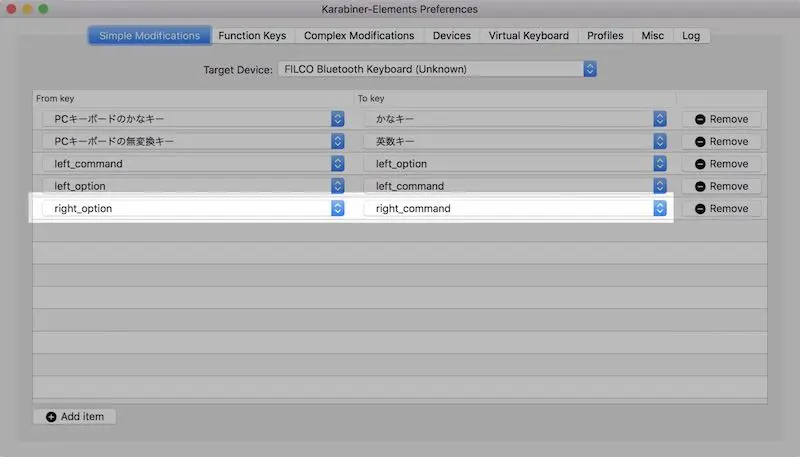
Task: Open the From key dropdown showing right_option
Action: click(x=193, y=208)
